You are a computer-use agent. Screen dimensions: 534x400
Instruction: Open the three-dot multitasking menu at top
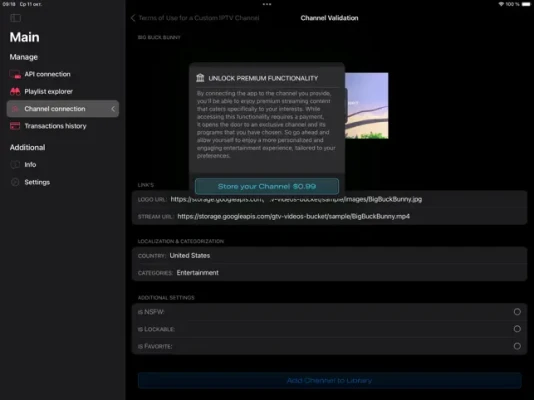(267, 4)
